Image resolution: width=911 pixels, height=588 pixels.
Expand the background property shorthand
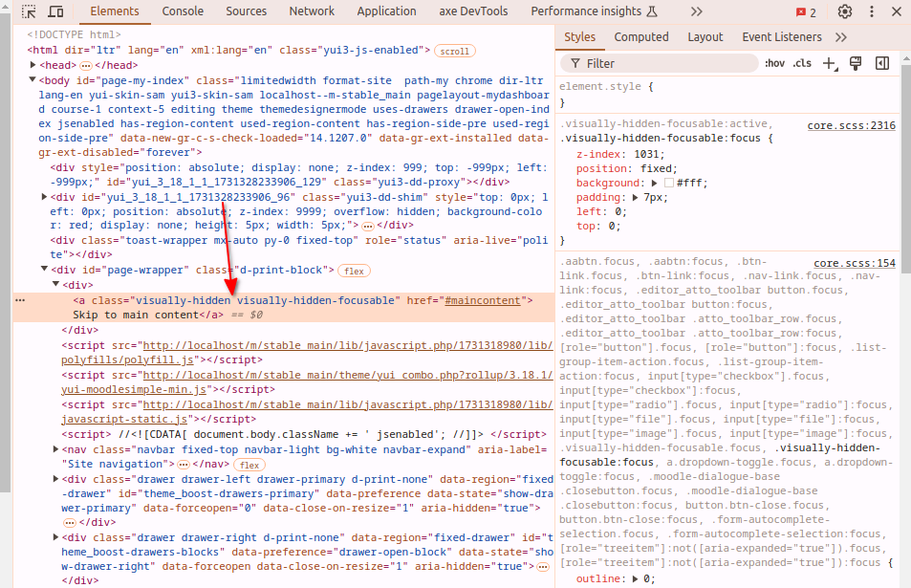654,183
